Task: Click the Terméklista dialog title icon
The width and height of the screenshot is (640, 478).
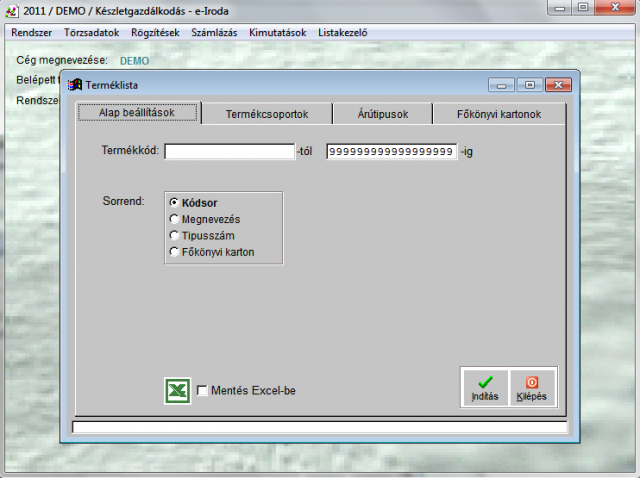Action: coord(75,85)
